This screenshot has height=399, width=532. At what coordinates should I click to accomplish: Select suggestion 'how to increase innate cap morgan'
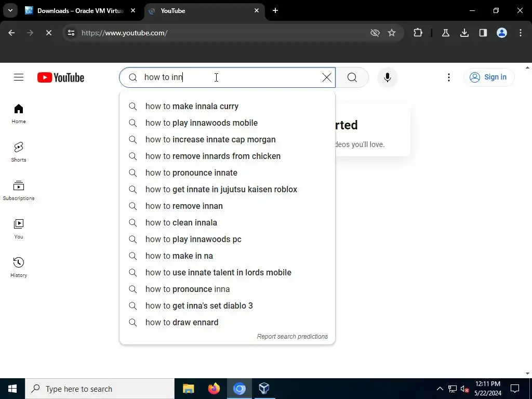[227, 139]
